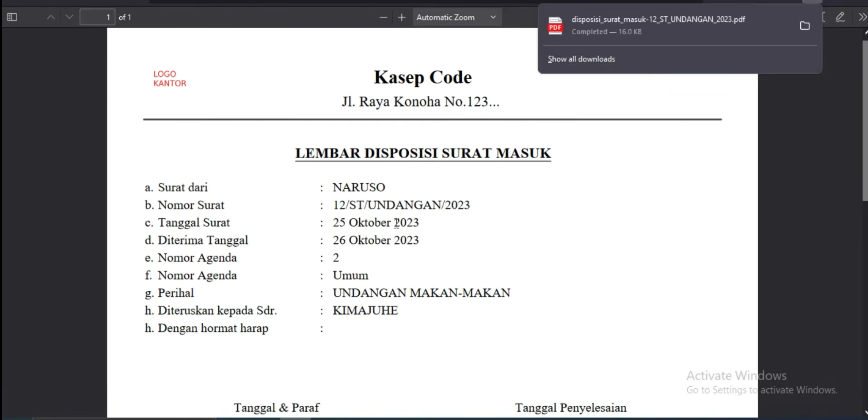Click the LOGO KANTOR image
This screenshot has height=420, width=868.
click(170, 79)
